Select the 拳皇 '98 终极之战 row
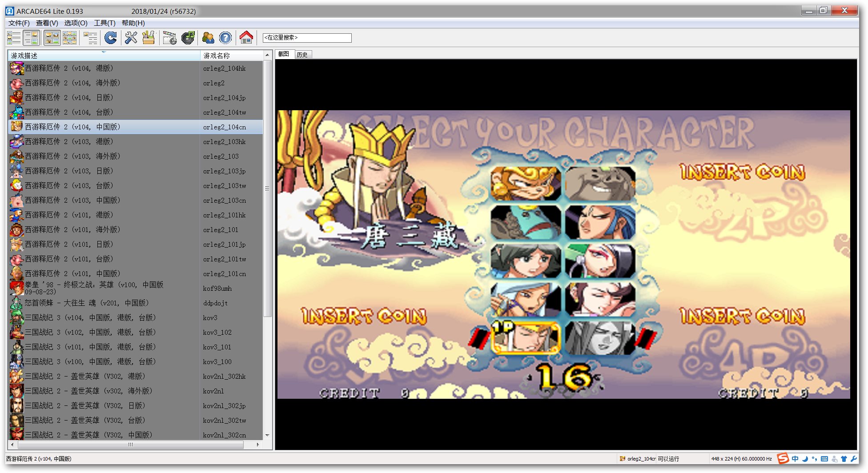The image size is (868, 473). (x=136, y=289)
